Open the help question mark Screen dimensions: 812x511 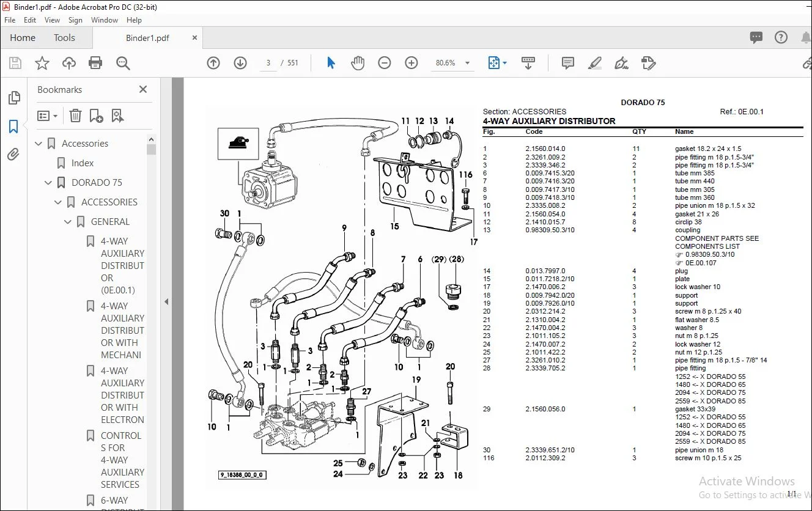point(781,37)
